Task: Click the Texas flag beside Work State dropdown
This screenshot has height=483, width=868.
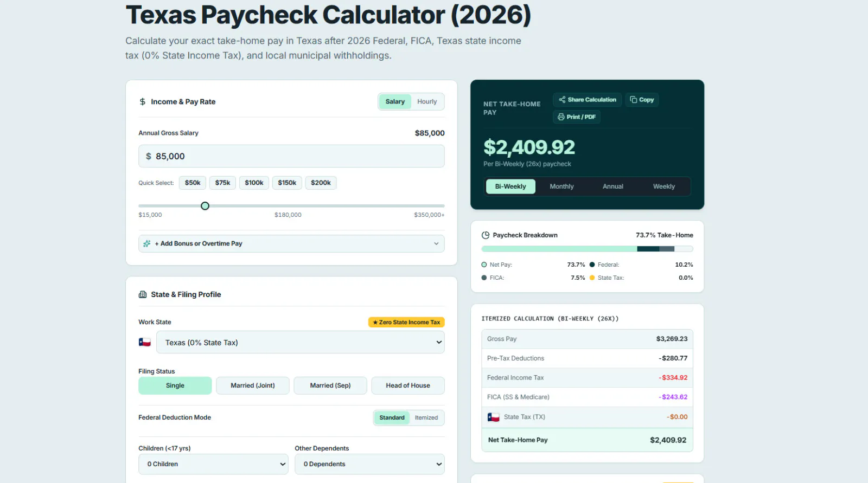Action: 145,342
